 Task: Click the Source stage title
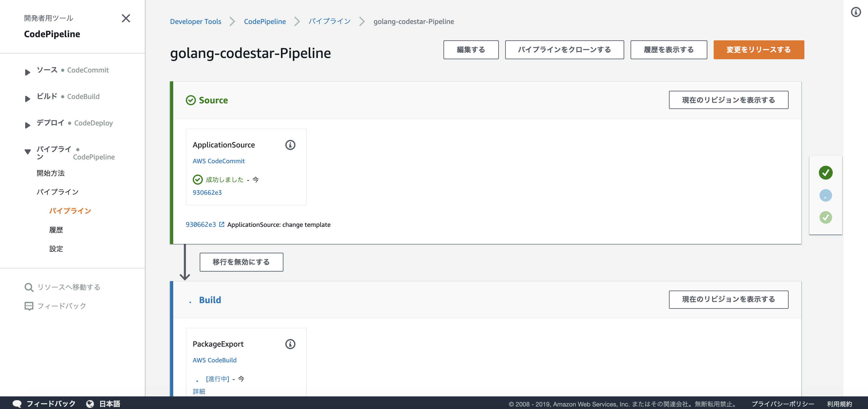213,100
